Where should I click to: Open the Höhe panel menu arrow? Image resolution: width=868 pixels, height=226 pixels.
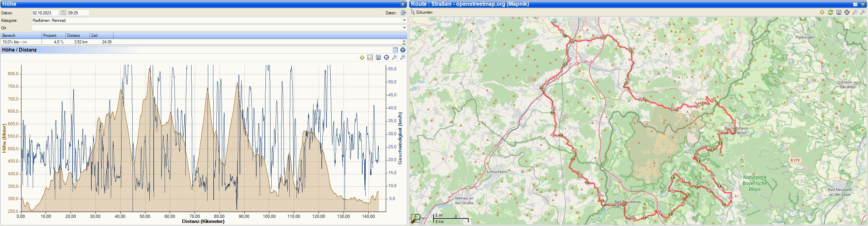click(x=403, y=4)
